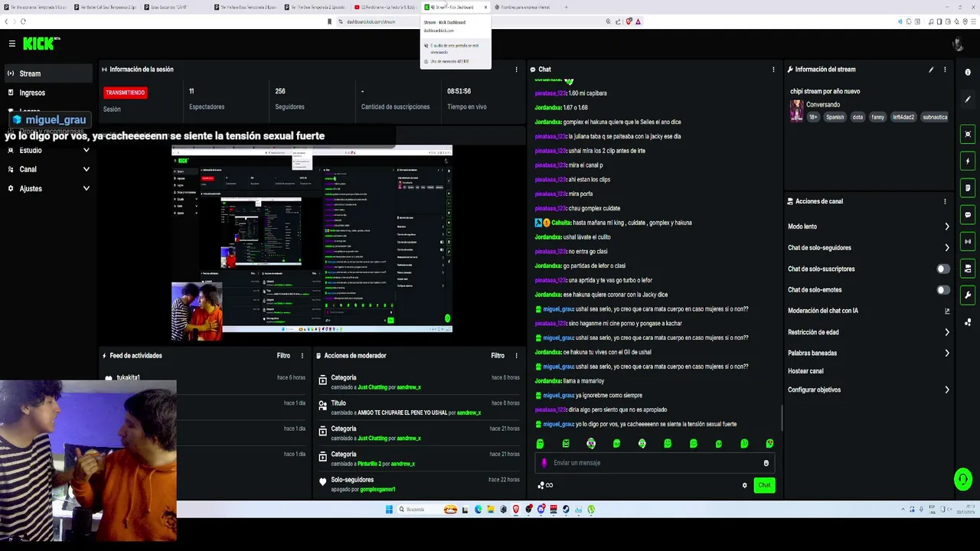Click the stream preview video
980x551 pixels.
click(312, 238)
